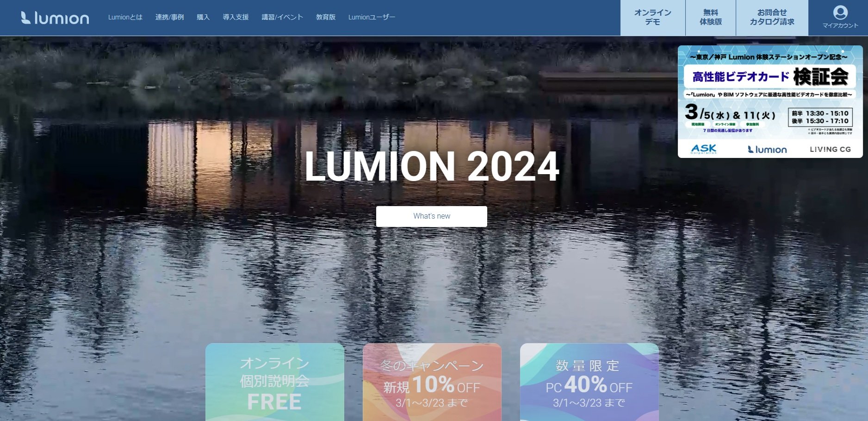Click the オンラインデモ button

[653, 18]
